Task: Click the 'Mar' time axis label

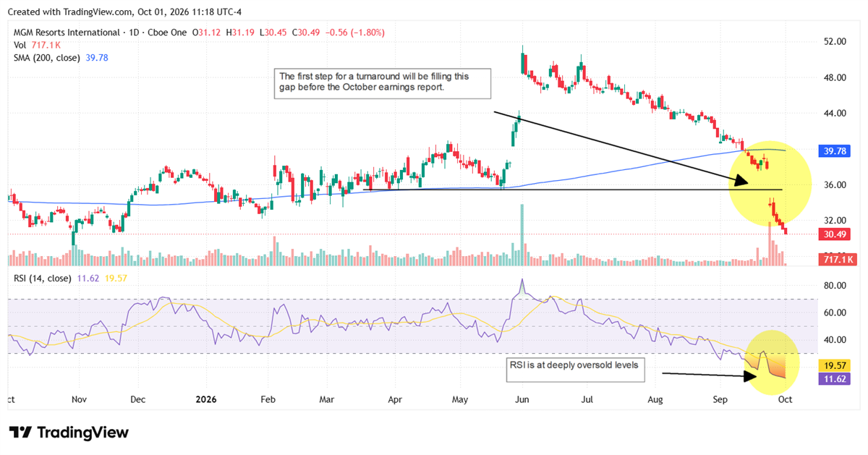Action: (326, 399)
